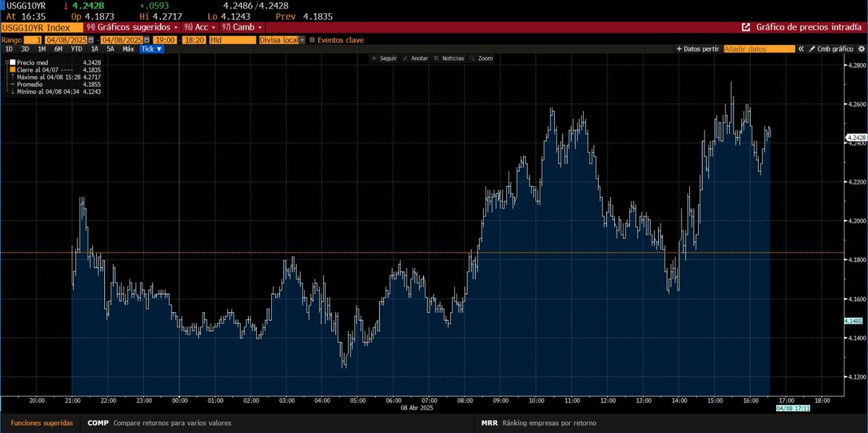The height and width of the screenshot is (433, 868).
Task: Click the end date 04/08/2025 field
Action: click(x=122, y=40)
